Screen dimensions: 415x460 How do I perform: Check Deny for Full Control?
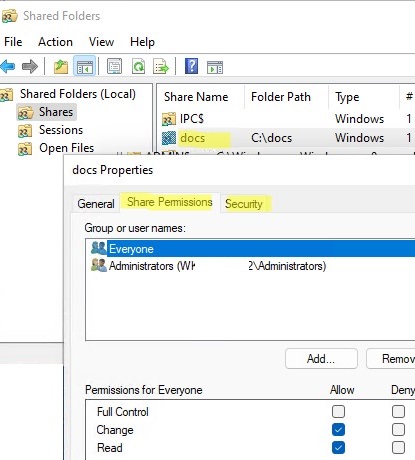(398, 412)
